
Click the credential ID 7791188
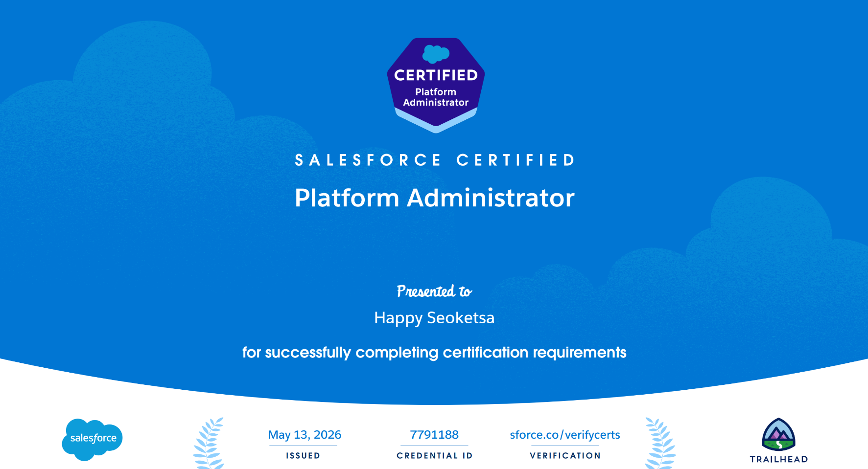point(434,435)
